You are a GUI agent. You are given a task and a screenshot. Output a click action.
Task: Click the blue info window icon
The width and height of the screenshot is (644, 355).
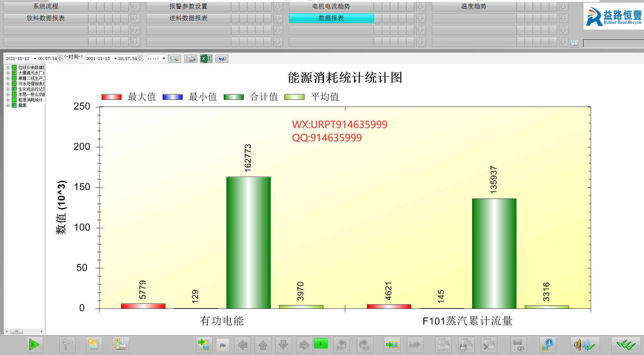pyautogui.click(x=547, y=345)
